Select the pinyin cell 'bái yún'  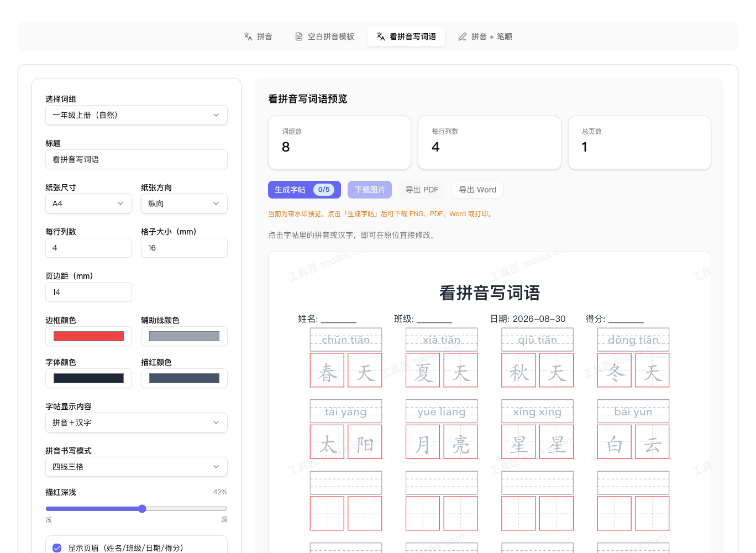click(633, 411)
